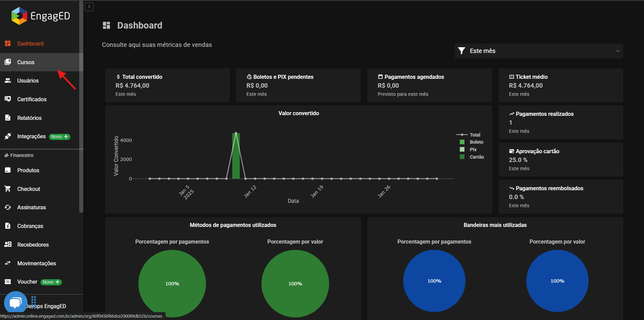The height and width of the screenshot is (320, 644).
Task: Click the dropdown arrow of period filter
Action: 617,51
